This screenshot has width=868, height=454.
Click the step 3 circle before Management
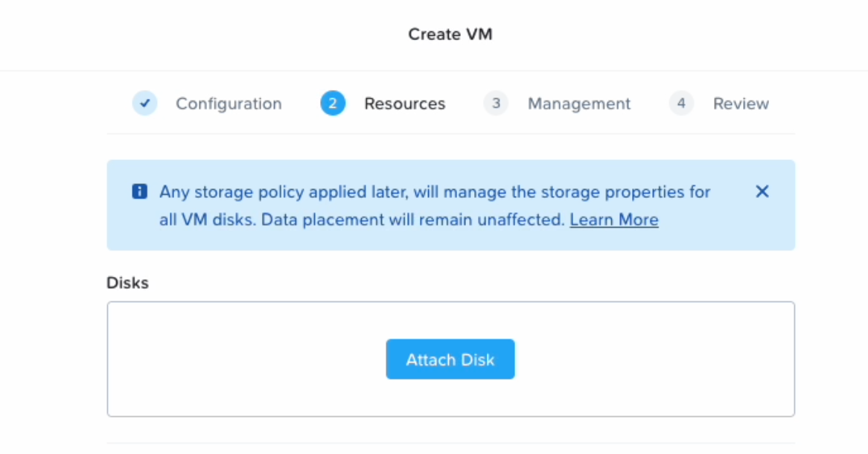coord(496,103)
